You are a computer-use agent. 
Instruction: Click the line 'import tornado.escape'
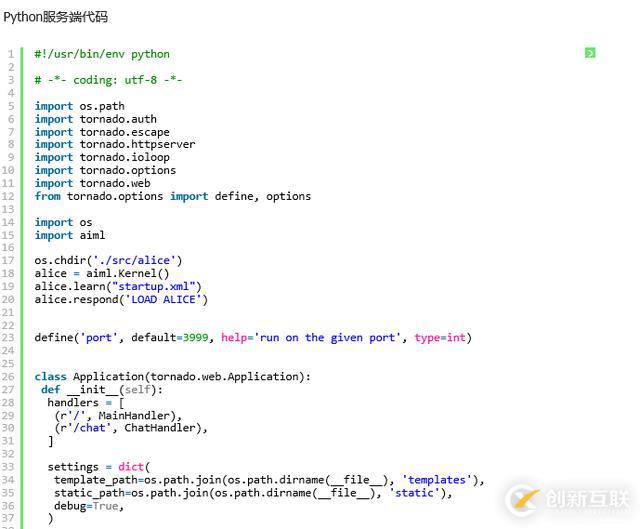[102, 132]
